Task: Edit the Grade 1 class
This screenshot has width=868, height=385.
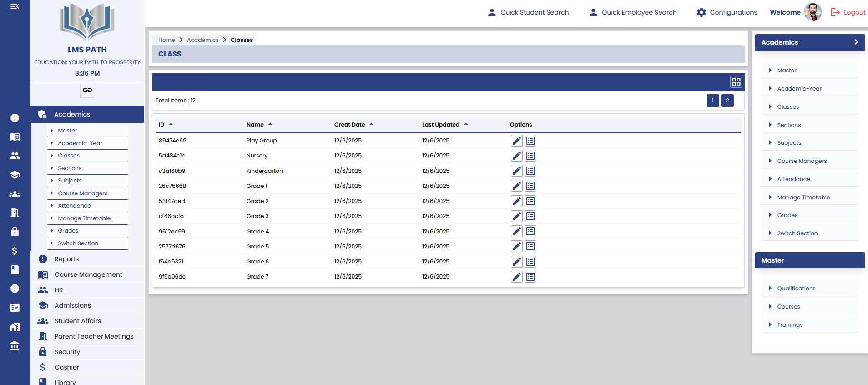Action: (516, 186)
